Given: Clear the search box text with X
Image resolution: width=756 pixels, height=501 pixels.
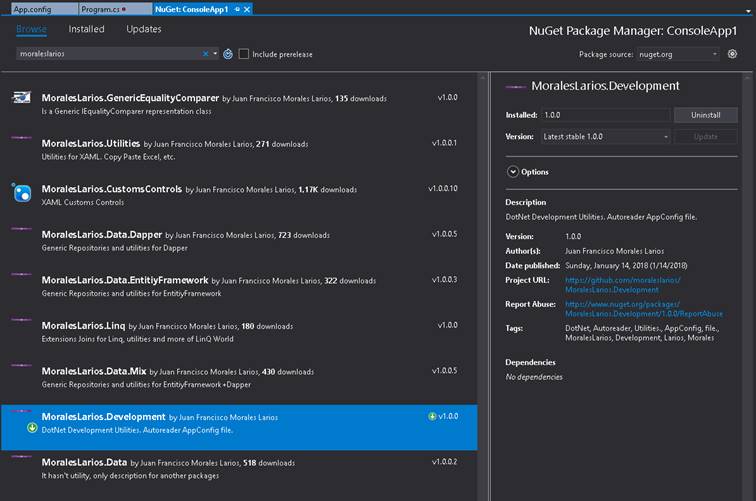Looking at the screenshot, I should (206, 54).
